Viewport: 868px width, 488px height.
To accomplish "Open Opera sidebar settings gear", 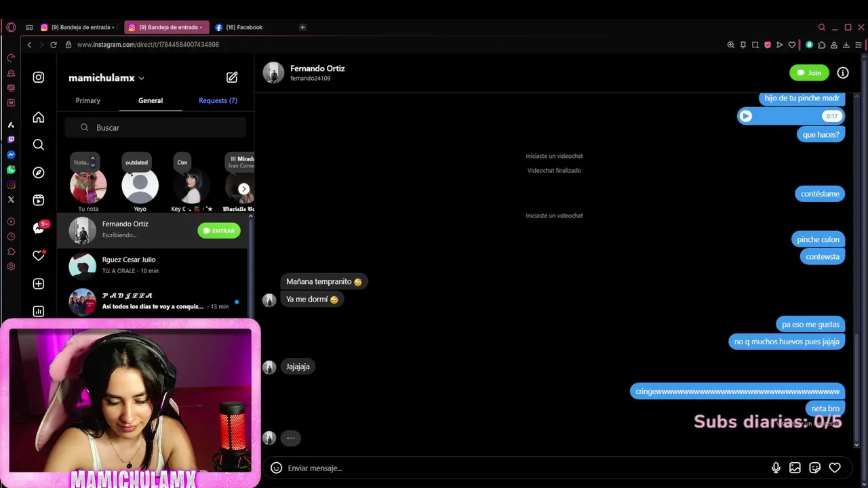I will (x=11, y=266).
